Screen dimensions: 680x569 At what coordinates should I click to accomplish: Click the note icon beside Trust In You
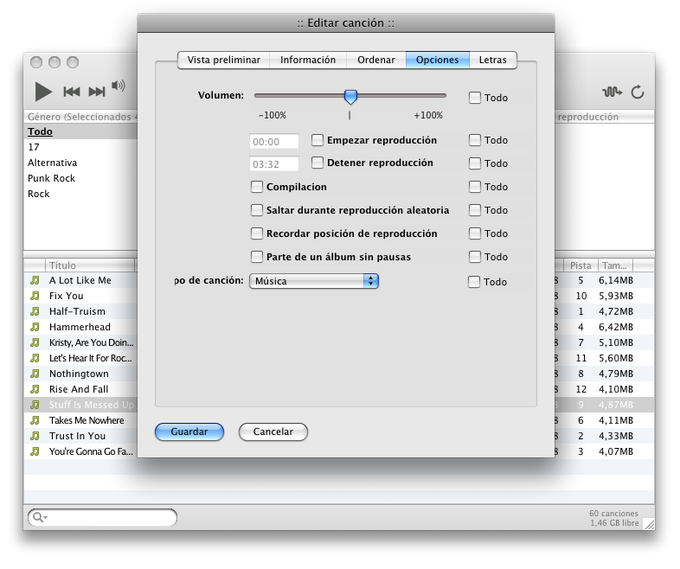(35, 436)
